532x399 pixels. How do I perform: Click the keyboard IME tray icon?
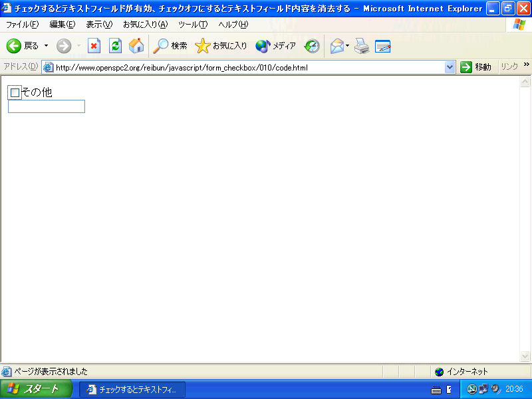[436, 390]
